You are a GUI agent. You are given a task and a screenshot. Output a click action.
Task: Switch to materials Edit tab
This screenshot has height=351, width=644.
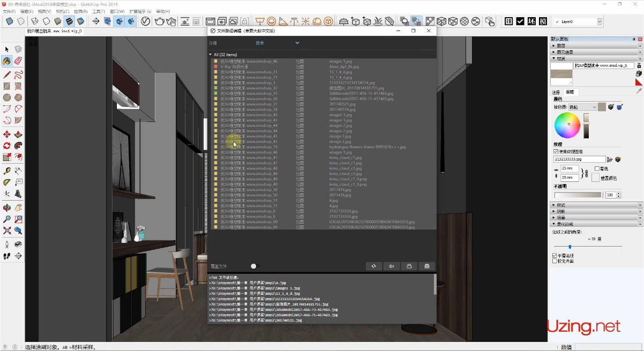(x=570, y=92)
